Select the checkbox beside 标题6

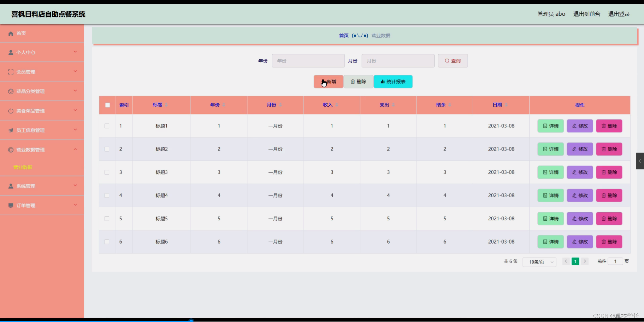point(107,242)
